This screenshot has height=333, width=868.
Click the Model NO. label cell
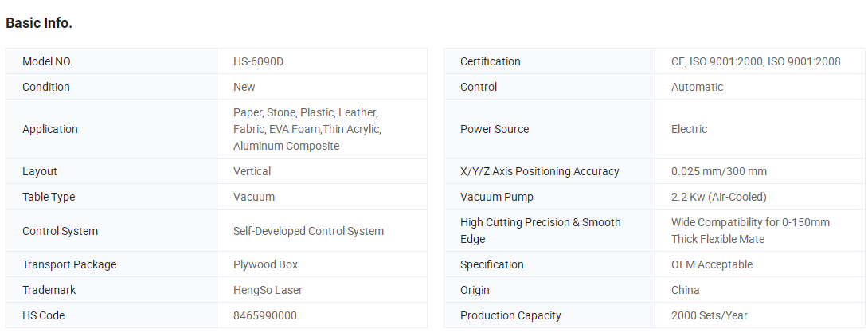pos(111,61)
